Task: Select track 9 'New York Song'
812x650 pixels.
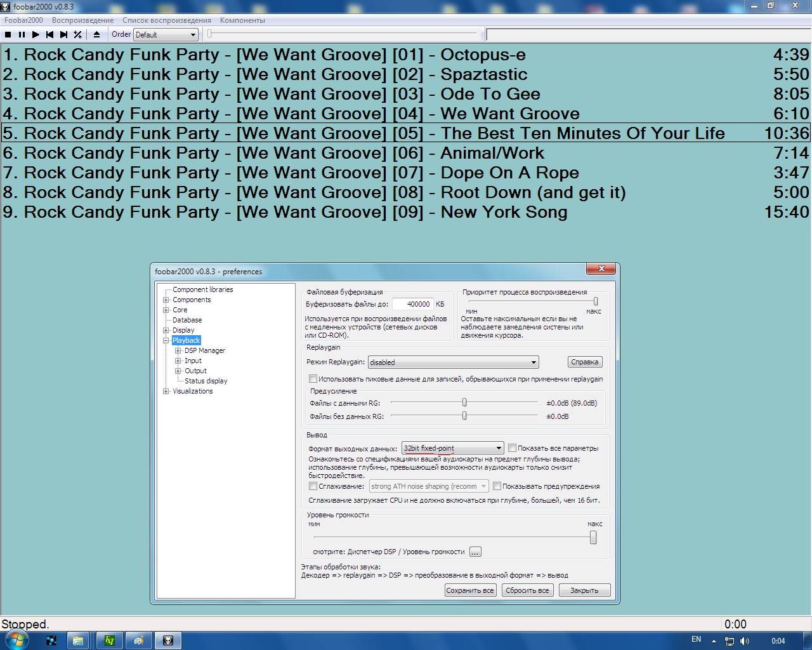Action: click(406, 212)
